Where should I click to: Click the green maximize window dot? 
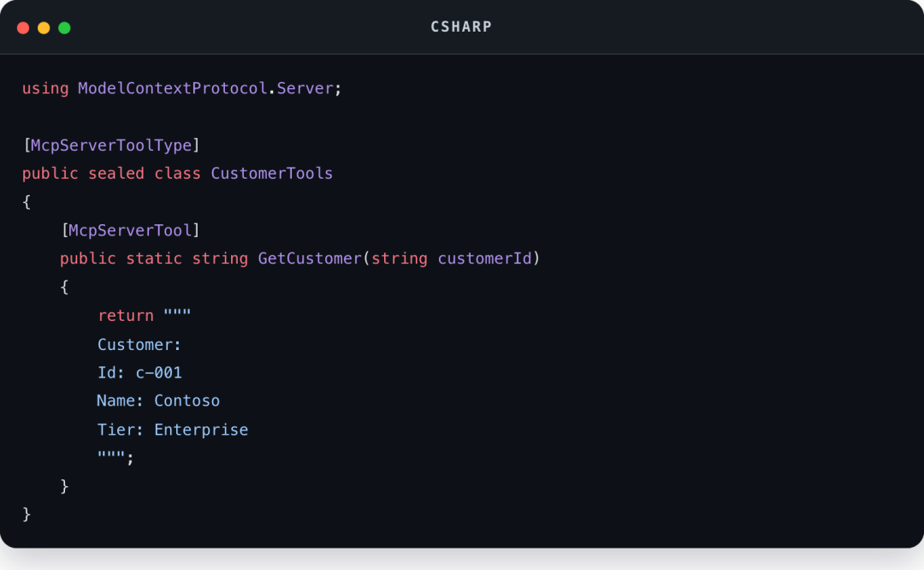pyautogui.click(x=64, y=27)
